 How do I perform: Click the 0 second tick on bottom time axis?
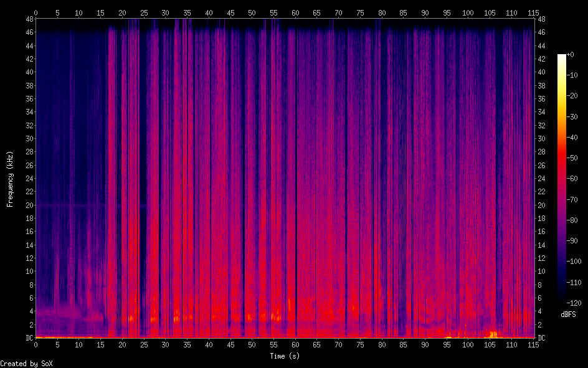tap(36, 344)
